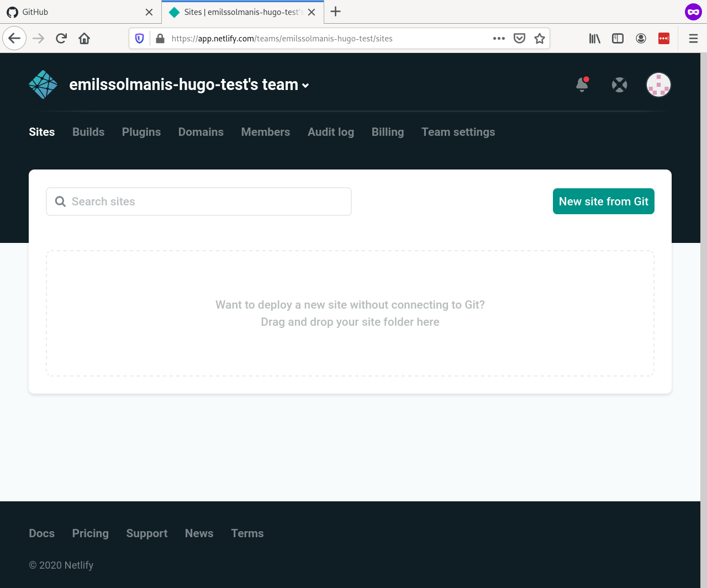Click the padlock site security icon
707x588 pixels.
(x=160, y=38)
